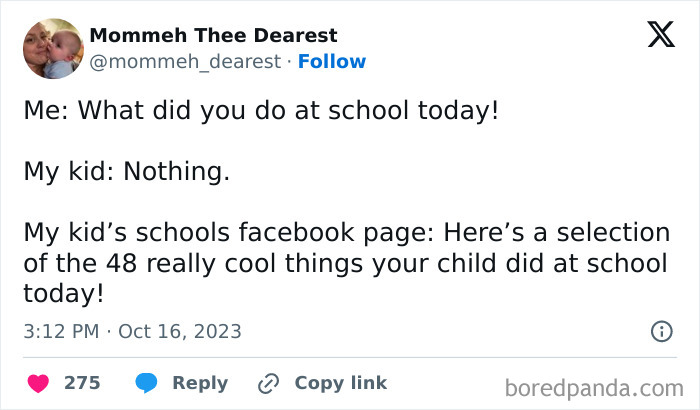Open the 3:12 PM Oct 16, 2023 timestamp

(132, 331)
